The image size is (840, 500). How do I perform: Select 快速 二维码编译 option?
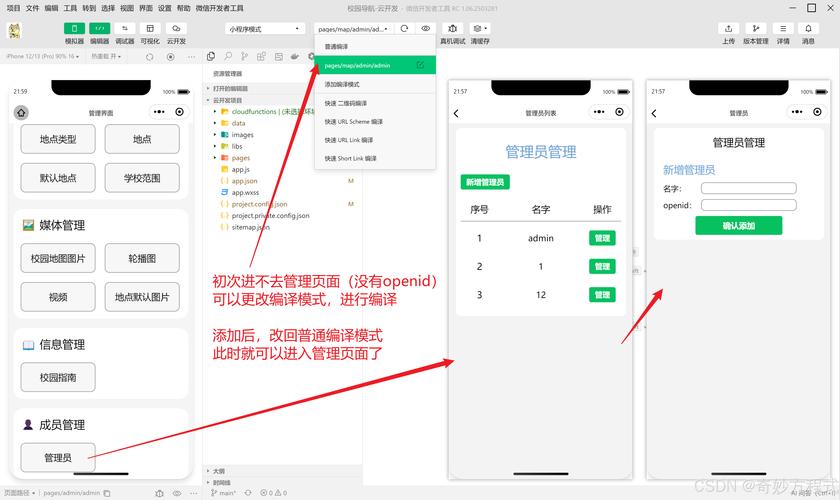coord(375,103)
